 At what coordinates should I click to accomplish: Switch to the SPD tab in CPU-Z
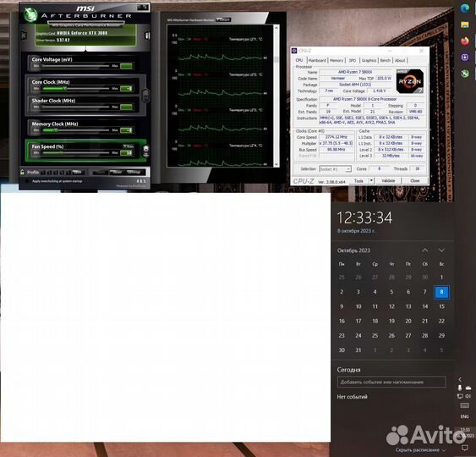(x=353, y=60)
